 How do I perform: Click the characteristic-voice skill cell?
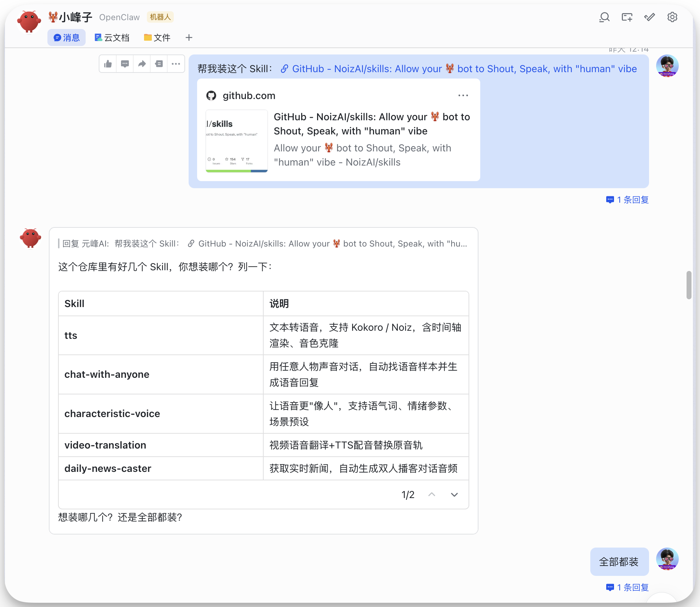click(161, 414)
